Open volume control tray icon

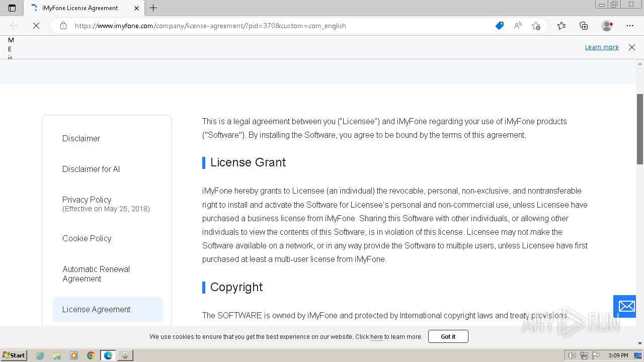[572, 355]
